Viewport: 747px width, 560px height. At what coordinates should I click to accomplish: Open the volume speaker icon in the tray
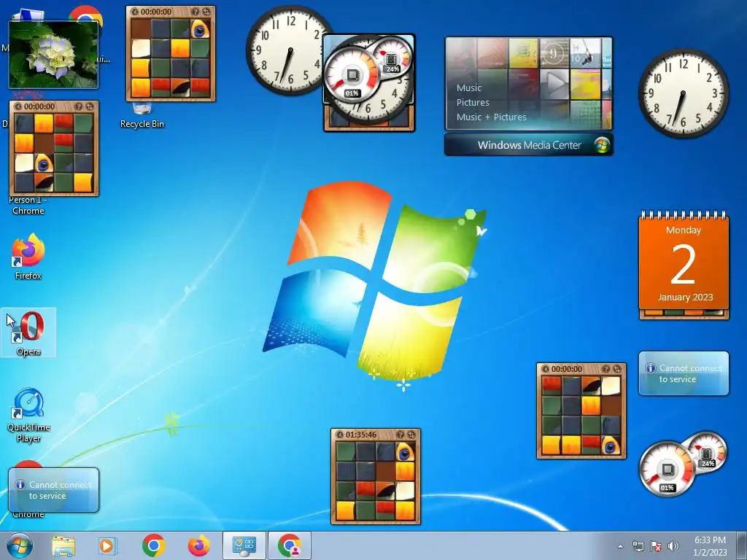coord(673,546)
